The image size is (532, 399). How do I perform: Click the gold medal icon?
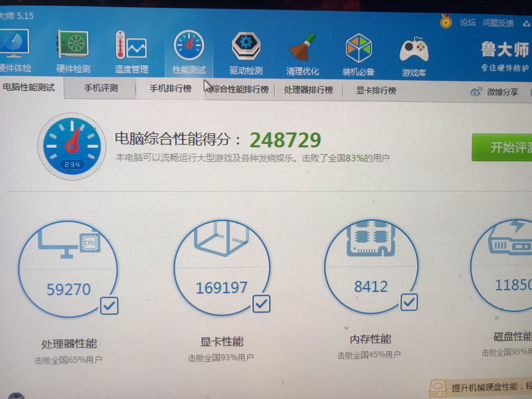click(446, 21)
